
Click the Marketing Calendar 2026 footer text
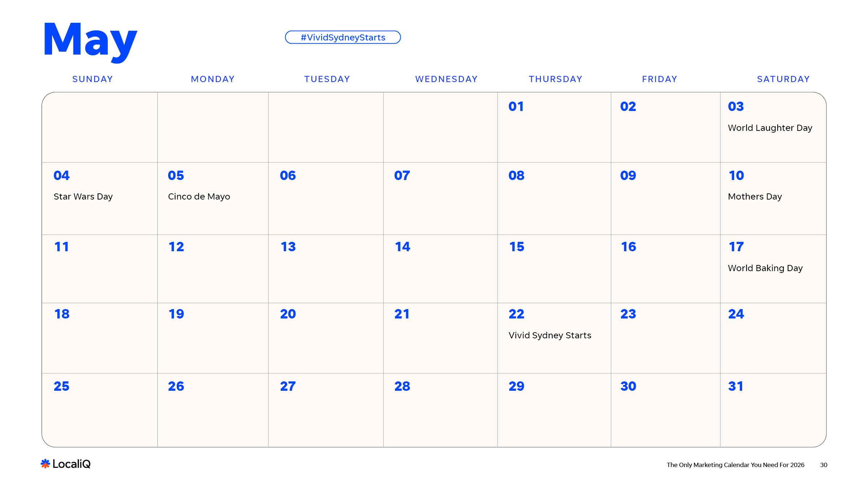pyautogui.click(x=735, y=465)
